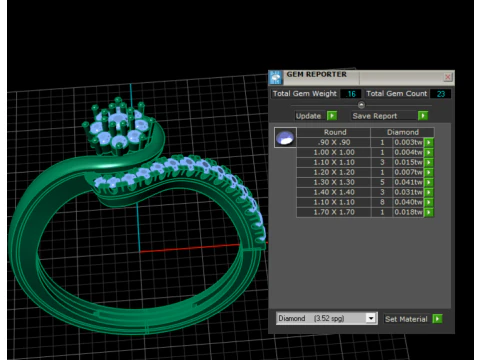
Task: Select the 1.40 X 1.40 size cell
Action: 334,192
